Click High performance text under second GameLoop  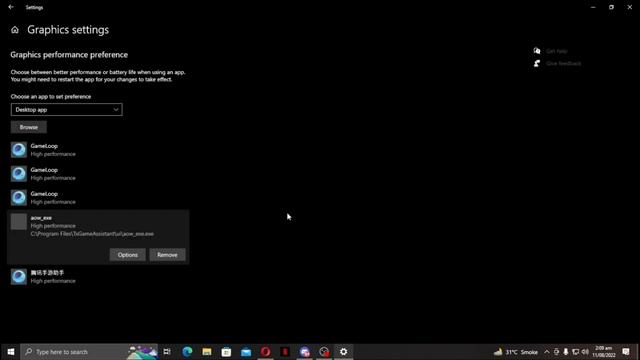pyautogui.click(x=53, y=178)
